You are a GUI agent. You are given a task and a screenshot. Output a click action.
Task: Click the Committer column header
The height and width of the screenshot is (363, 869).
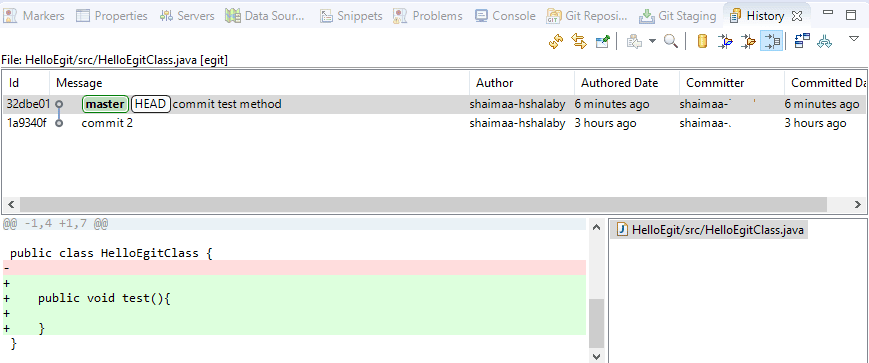coord(732,83)
